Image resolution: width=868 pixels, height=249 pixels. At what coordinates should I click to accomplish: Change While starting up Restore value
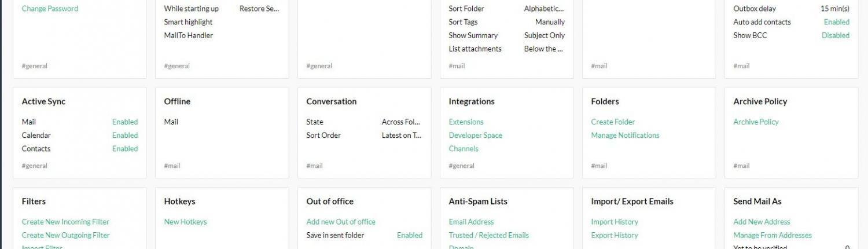[x=260, y=9]
